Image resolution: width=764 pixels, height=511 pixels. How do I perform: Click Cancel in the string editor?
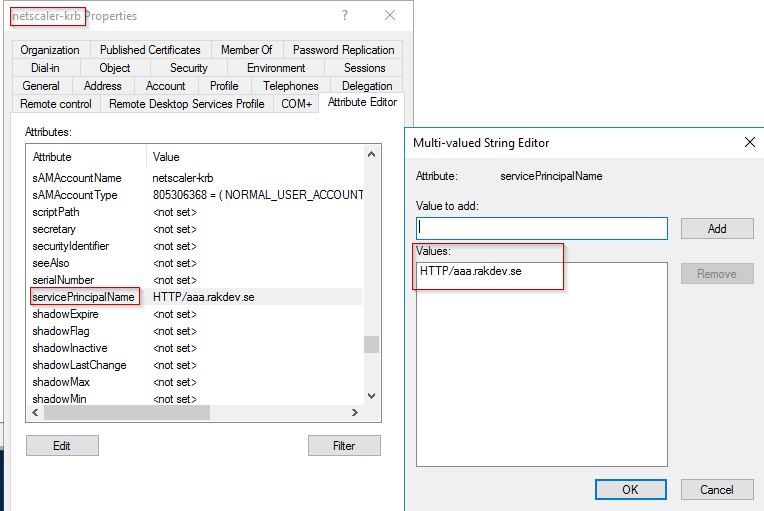pyautogui.click(x=716, y=489)
